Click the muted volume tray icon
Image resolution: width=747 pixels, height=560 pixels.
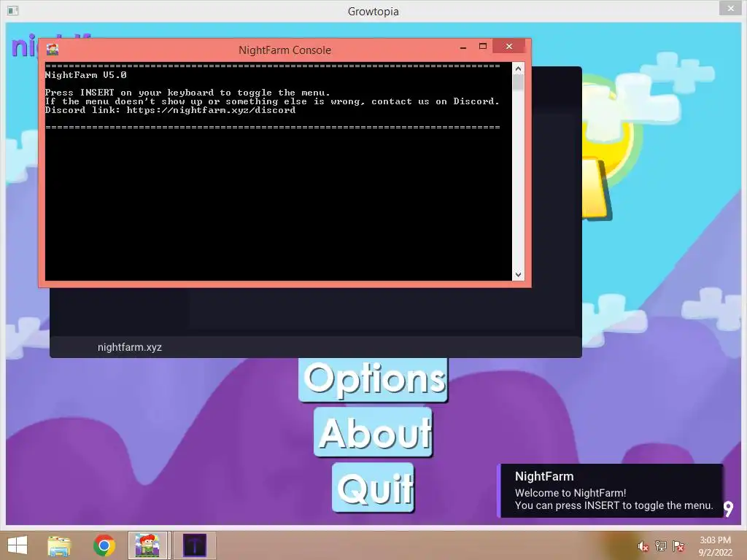point(643,546)
